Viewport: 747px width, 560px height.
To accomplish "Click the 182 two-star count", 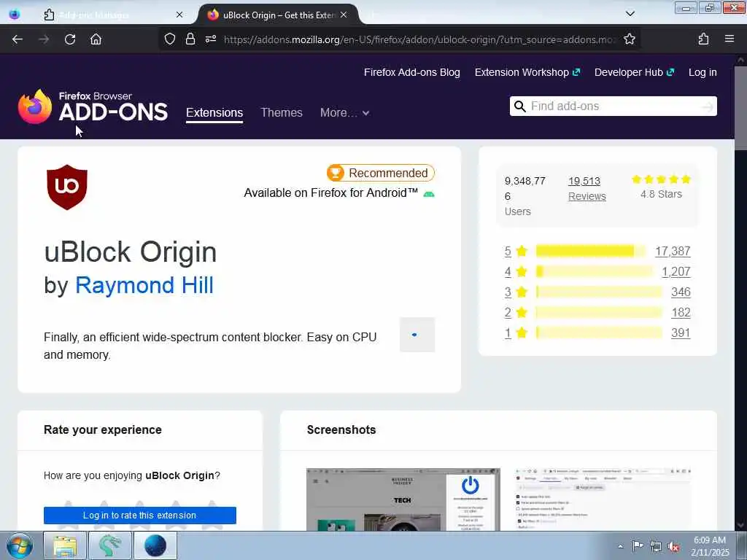I will click(681, 312).
